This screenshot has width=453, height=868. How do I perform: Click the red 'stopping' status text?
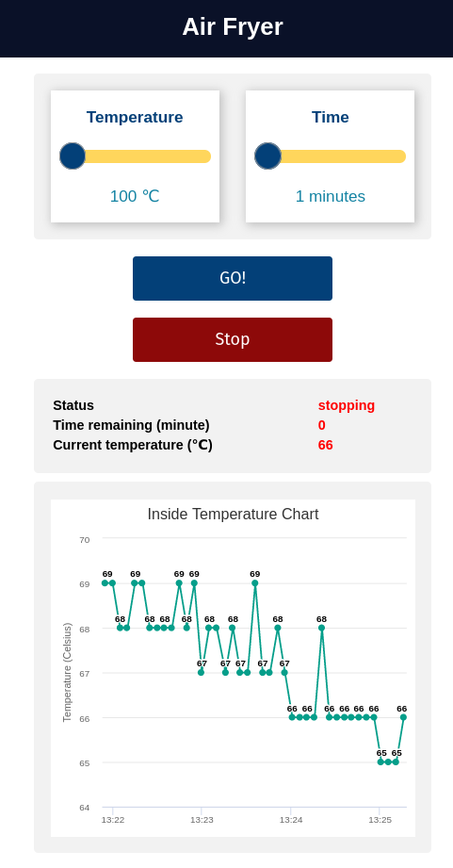pyautogui.click(x=347, y=405)
